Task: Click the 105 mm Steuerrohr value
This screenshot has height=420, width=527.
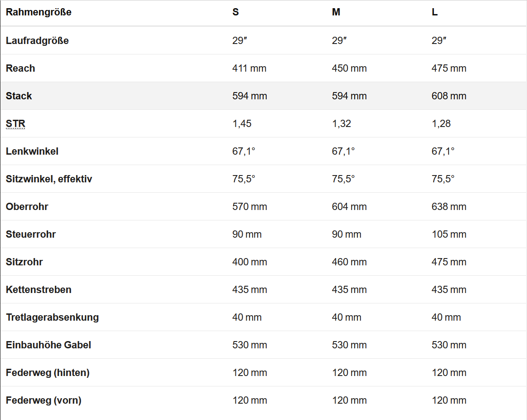Action: coord(449,234)
